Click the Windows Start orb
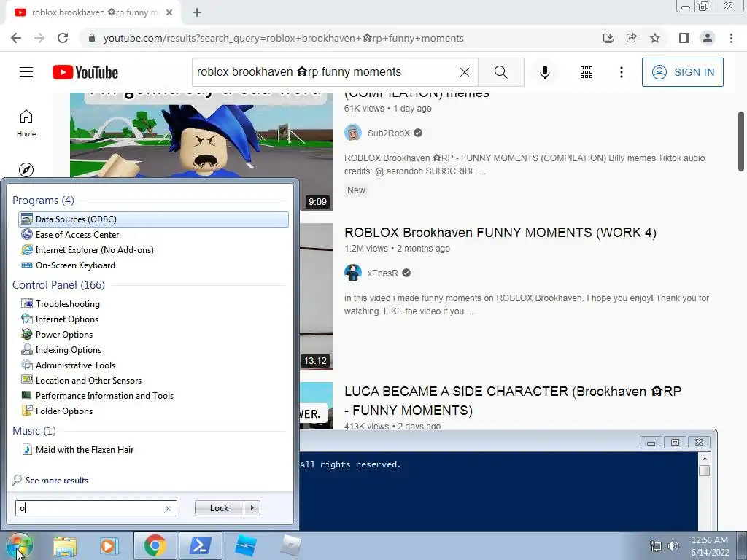The width and height of the screenshot is (747, 560). click(x=19, y=545)
